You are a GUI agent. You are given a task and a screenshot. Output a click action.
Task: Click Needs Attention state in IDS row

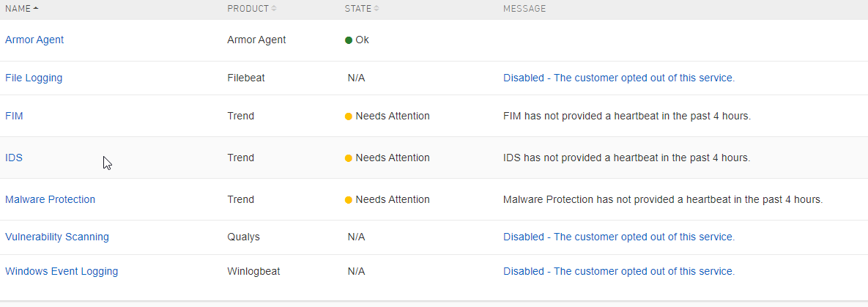393,158
